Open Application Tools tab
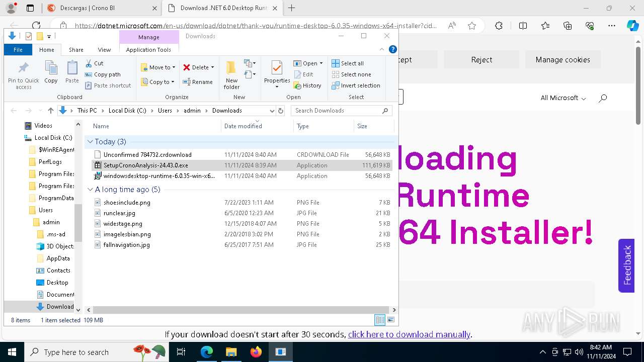Image resolution: width=644 pixels, height=362 pixels. (148, 50)
